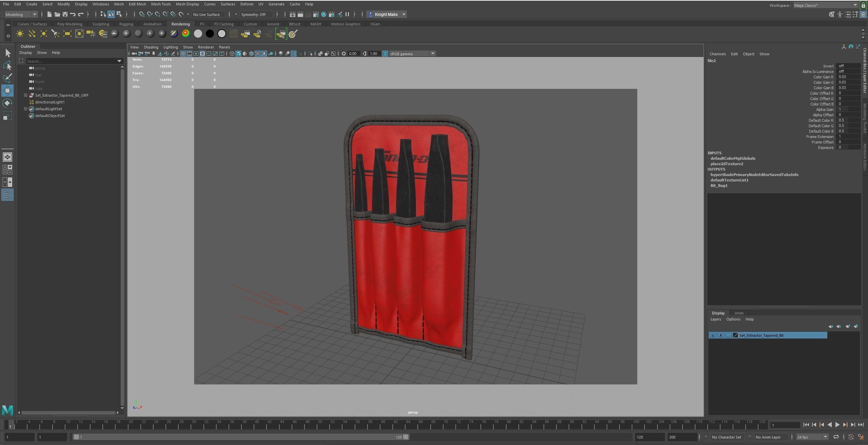Open the Knight Maks account dropdown
Screen dimensions: 868x445
tap(387, 14)
